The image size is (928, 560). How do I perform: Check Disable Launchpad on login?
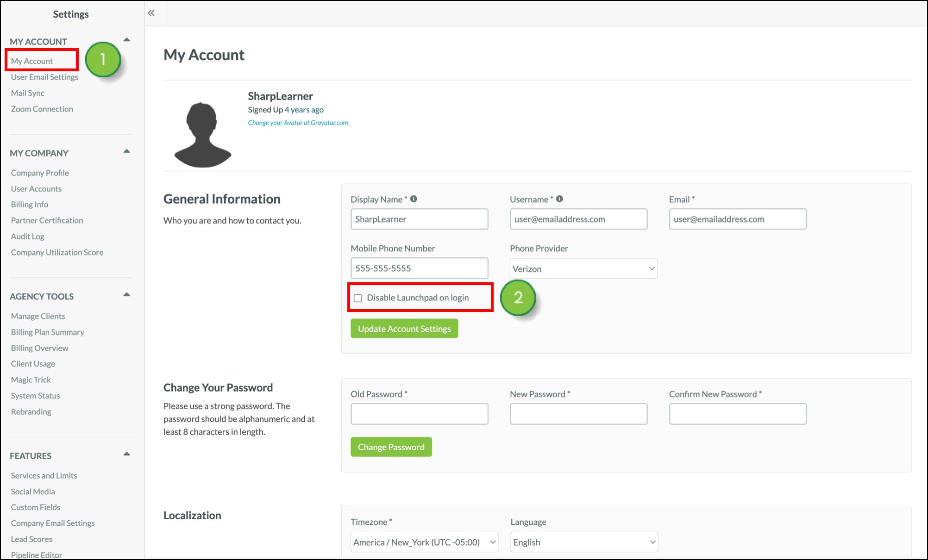(x=358, y=298)
